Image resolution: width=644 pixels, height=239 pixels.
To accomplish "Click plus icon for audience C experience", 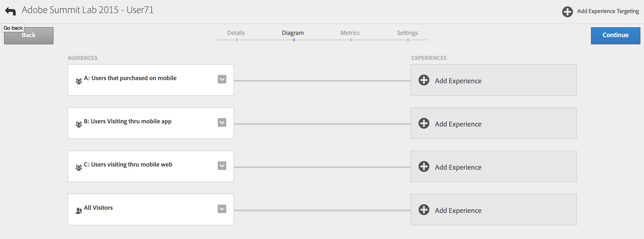I will [424, 167].
